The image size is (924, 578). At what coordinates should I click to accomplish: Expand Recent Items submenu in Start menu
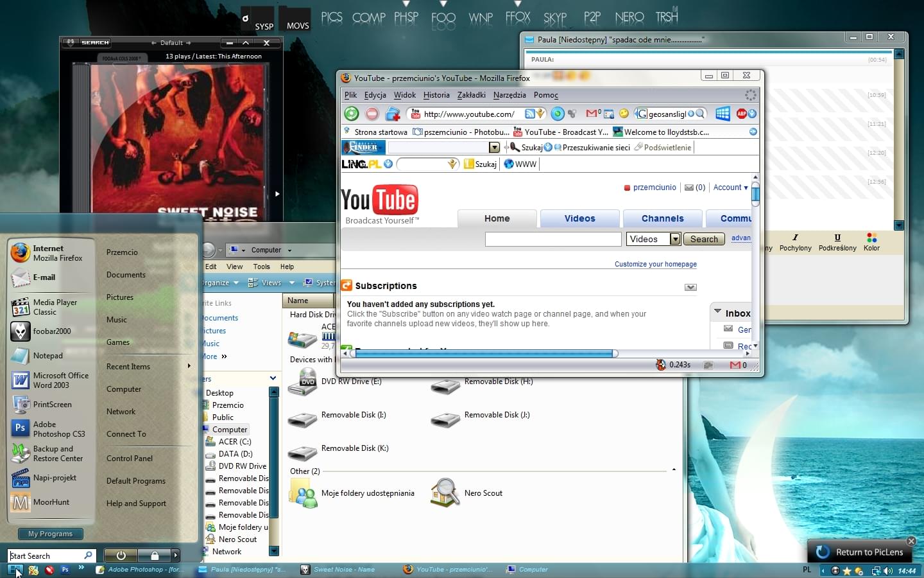pos(189,366)
